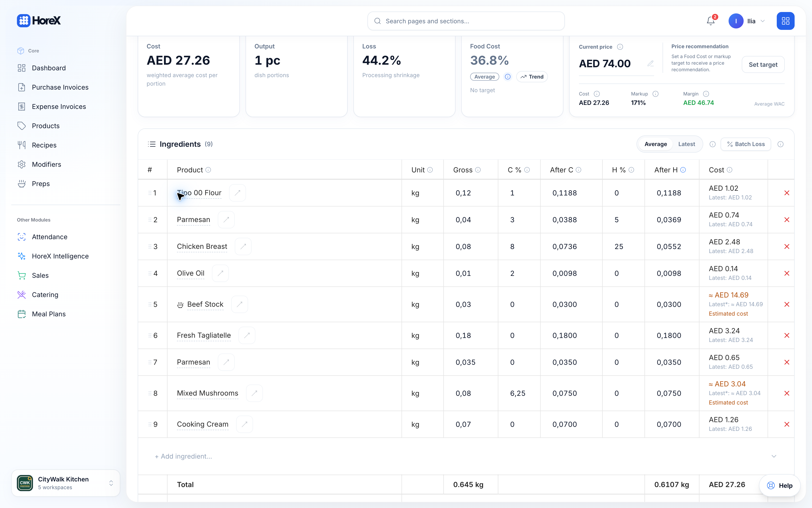
Task: Switch ingredient costs to Latest
Action: [687, 144]
